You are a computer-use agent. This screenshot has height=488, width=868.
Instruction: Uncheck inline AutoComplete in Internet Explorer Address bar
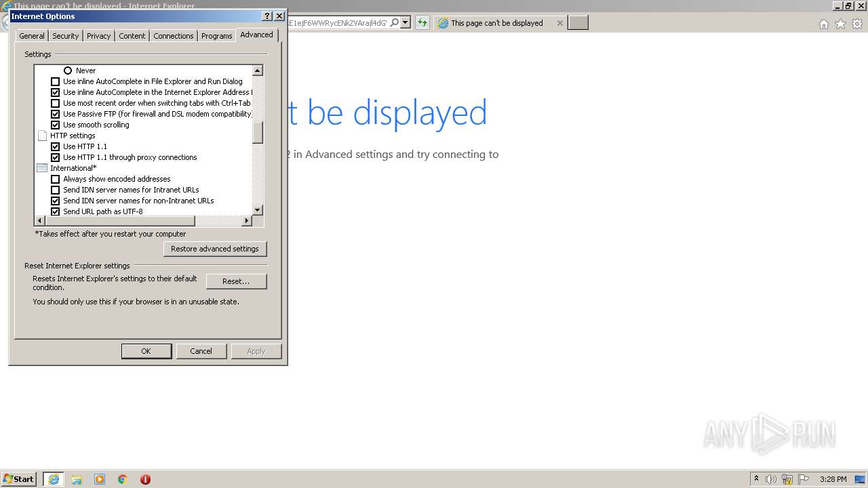(x=56, y=92)
